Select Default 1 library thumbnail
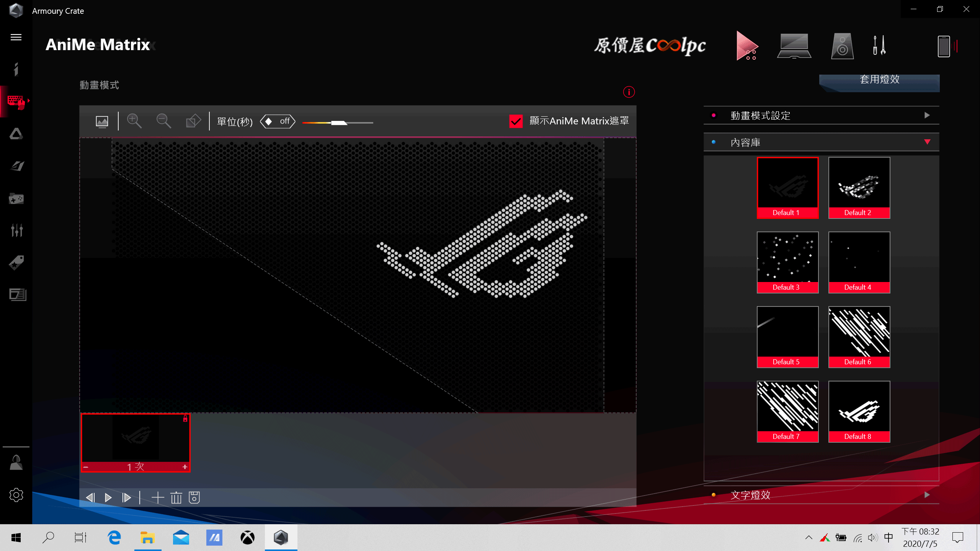Screen dimensions: 980x551 (x=787, y=187)
